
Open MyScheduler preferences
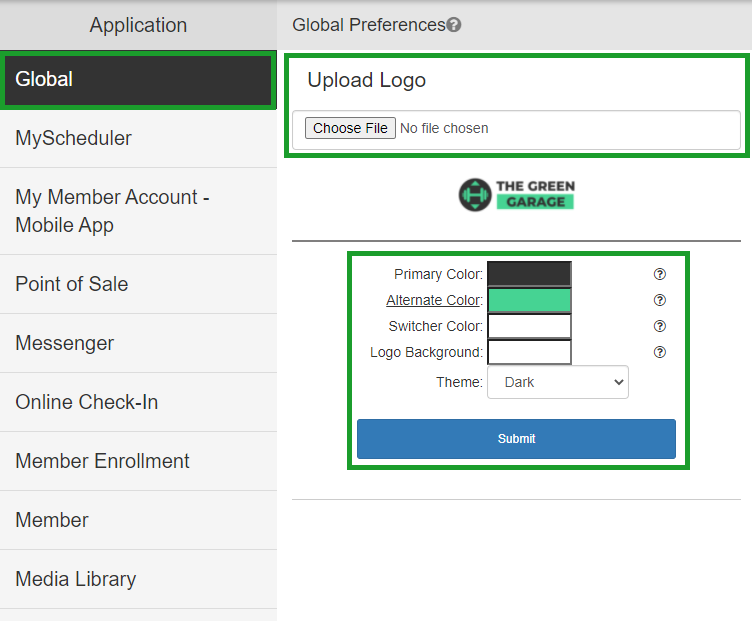(x=138, y=139)
